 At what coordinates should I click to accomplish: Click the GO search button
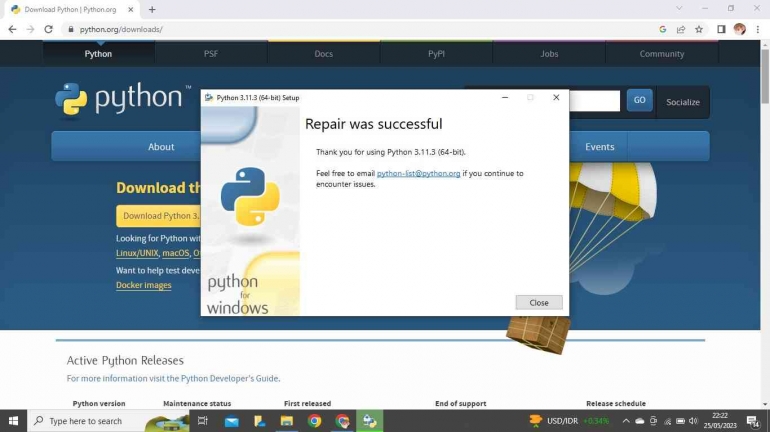tap(639, 100)
